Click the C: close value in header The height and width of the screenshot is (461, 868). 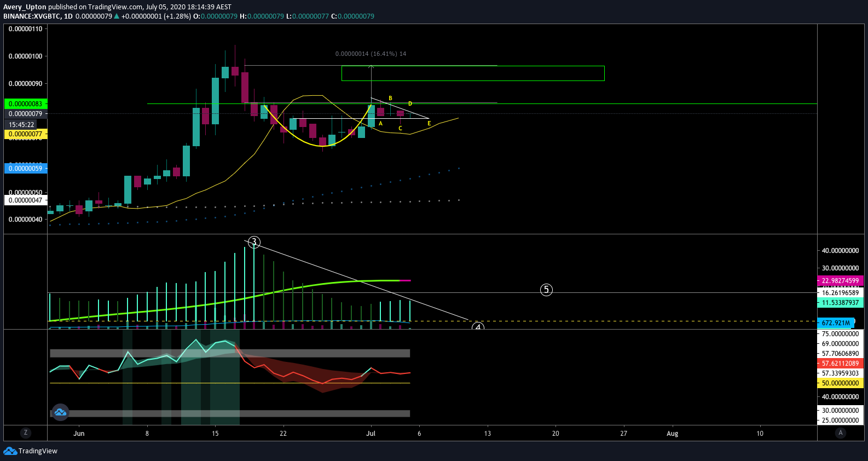click(353, 16)
